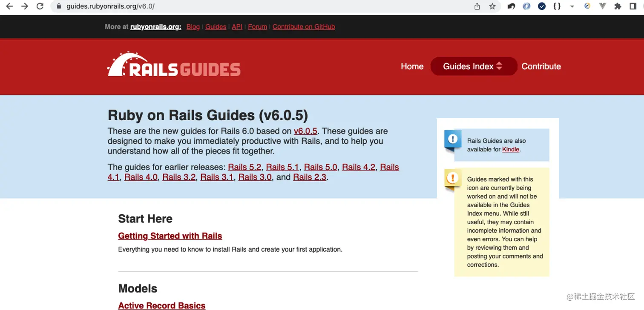
Task: Click the Rails Guides logo
Action: (x=174, y=65)
